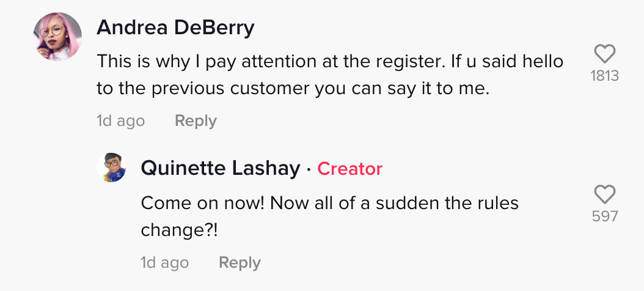Tap the heart on Quinette Lashay's reply
This screenshot has width=644, height=291.
pos(604,194)
